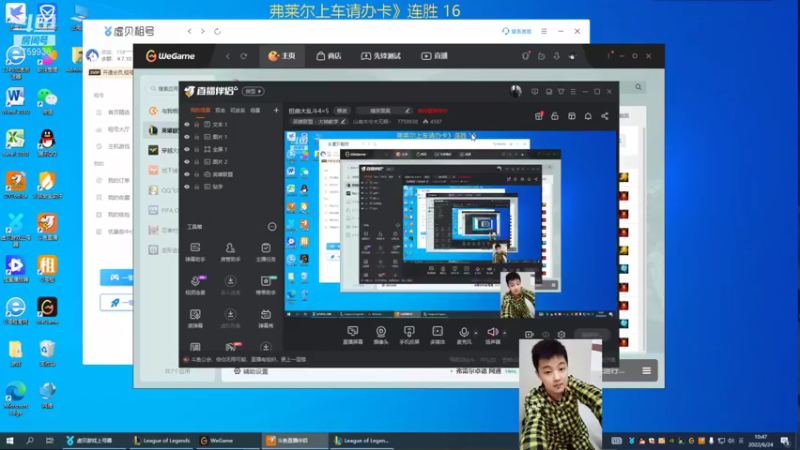Open WeGame 主页 tab
Viewport: 800px width, 450px height.
[282, 56]
